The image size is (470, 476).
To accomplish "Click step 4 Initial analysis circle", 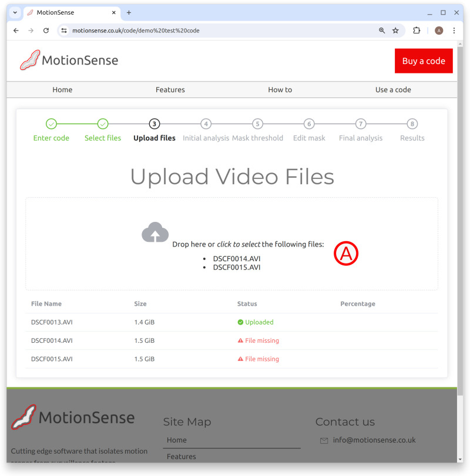I will [x=206, y=124].
